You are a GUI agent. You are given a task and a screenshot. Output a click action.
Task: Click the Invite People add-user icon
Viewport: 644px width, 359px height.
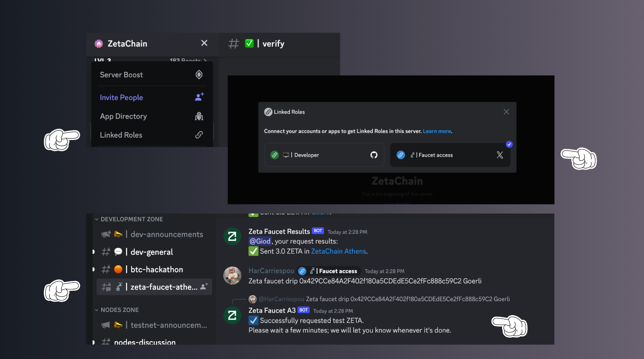200,97
